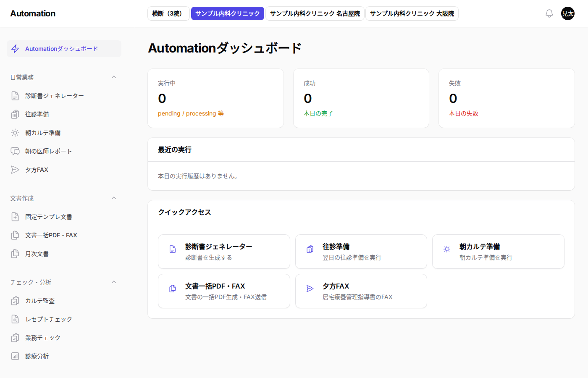Open レセプトチェック sidebar link
This screenshot has height=378, width=588.
[x=64, y=319]
